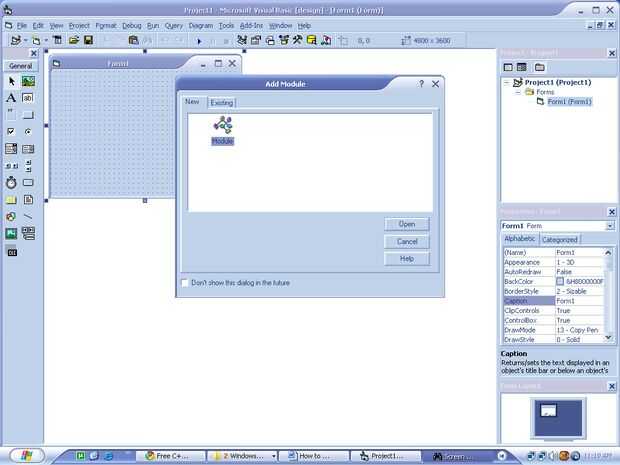Click the Add Standard EXE Project toolbar icon
Image resolution: width=620 pixels, height=465 pixels.
(16, 40)
